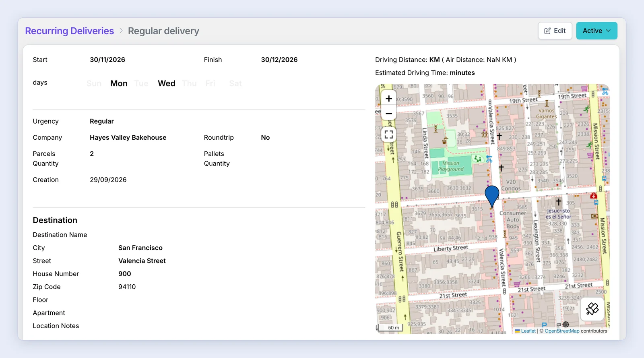The image size is (644, 358).
Task: Toggle Wed delivery day
Action: 167,83
